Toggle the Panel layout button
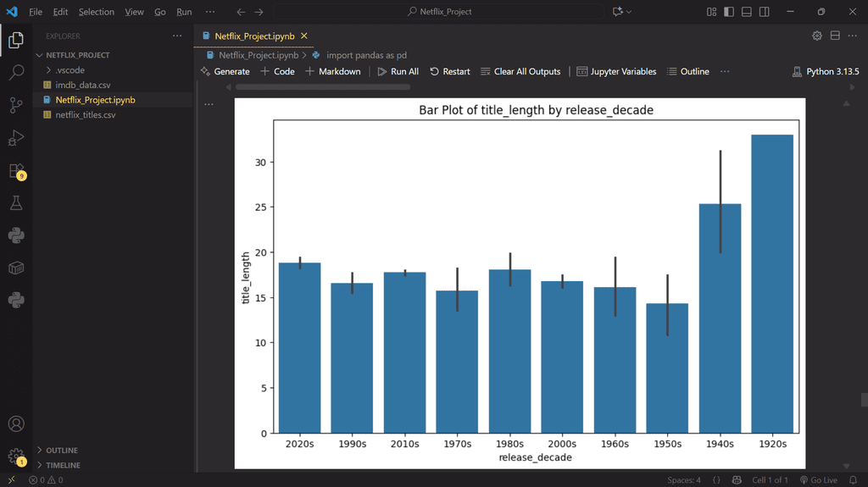The width and height of the screenshot is (868, 487). [746, 12]
